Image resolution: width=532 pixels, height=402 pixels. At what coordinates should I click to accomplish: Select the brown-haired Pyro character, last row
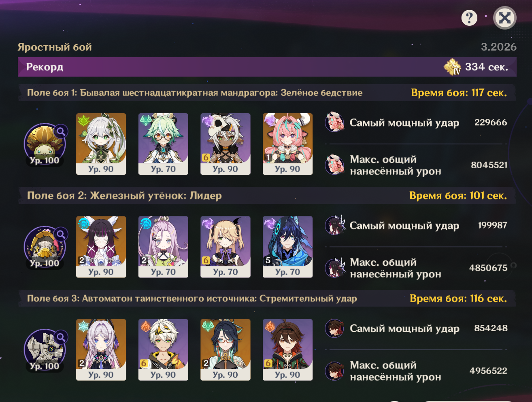pos(287,350)
